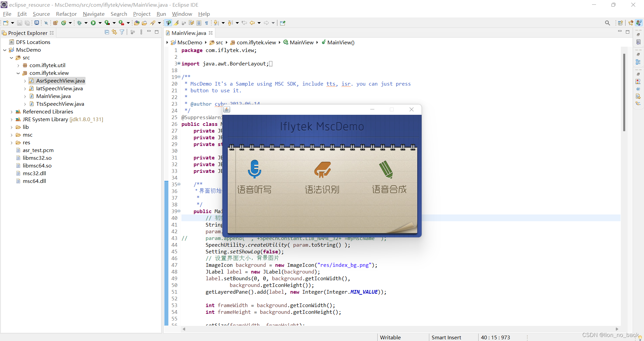Jump to Next Annotation icon
644x341 pixels.
[216, 23]
